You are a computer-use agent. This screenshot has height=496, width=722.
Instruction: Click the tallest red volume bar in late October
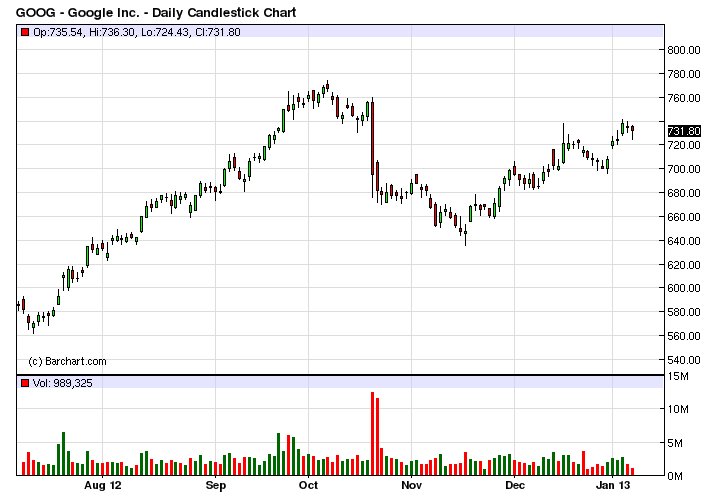(373, 433)
